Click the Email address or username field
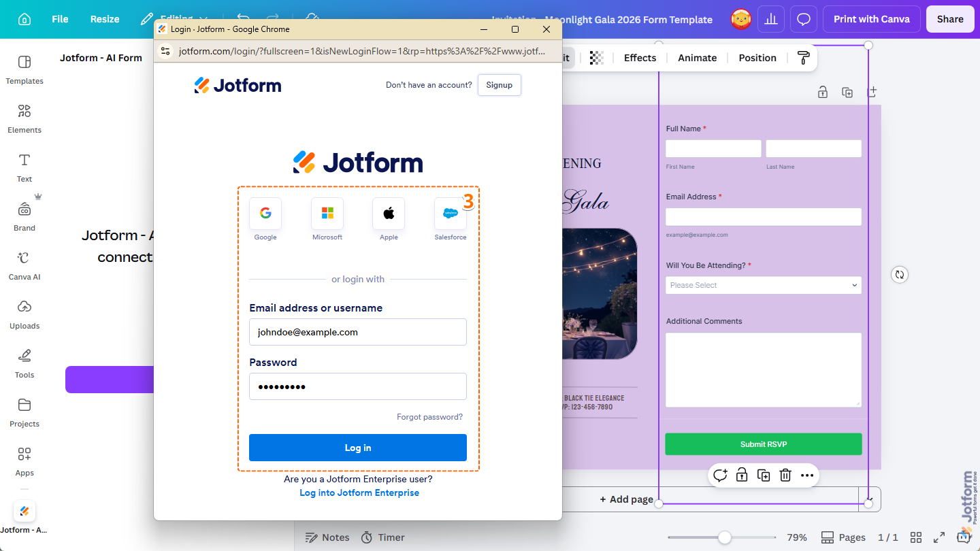The width and height of the screenshot is (980, 551). pyautogui.click(x=358, y=332)
